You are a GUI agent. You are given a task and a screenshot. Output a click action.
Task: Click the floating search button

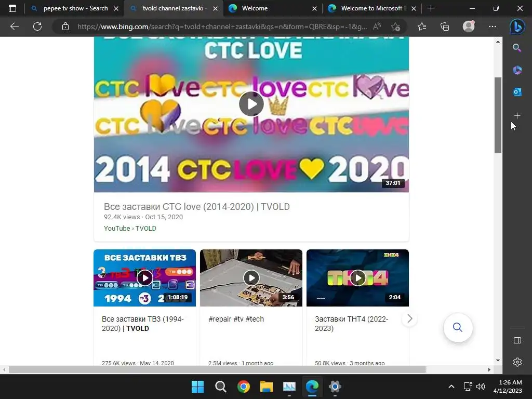click(458, 327)
